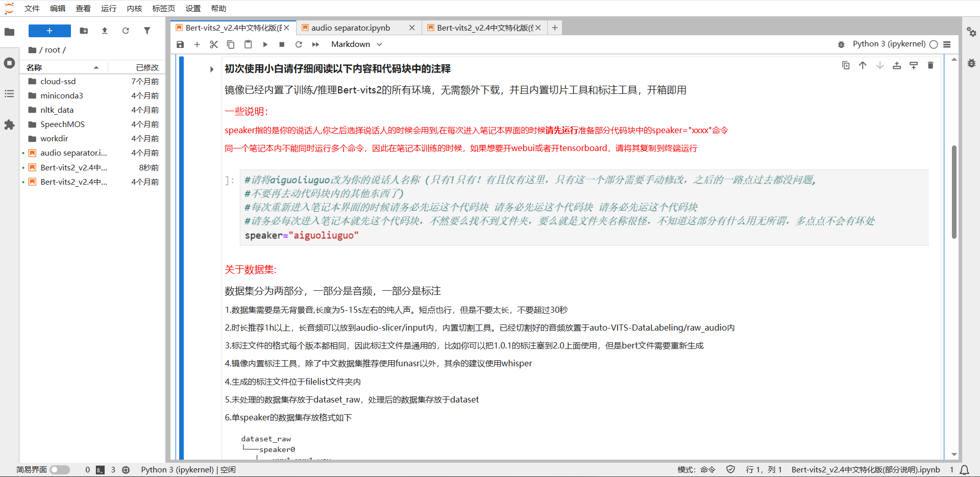The image size is (980, 477).
Task: Click the kernel status circle indicator
Action: [934, 44]
